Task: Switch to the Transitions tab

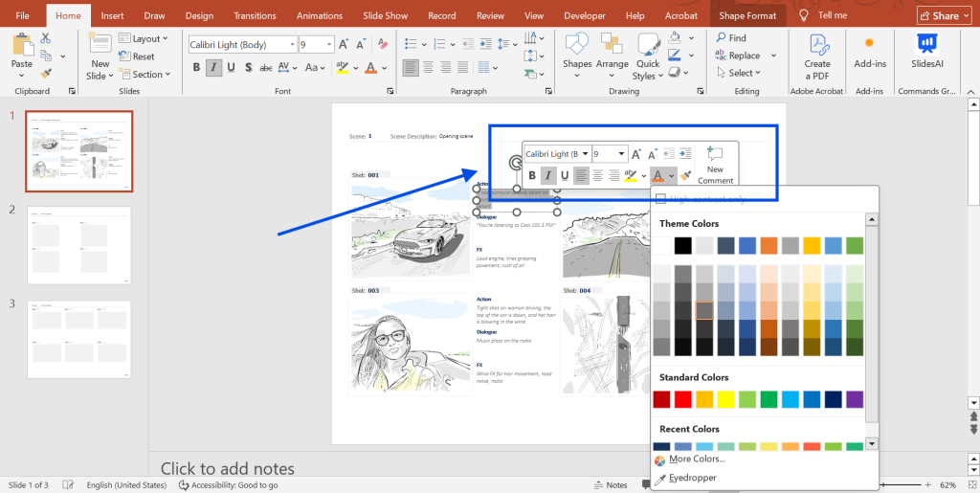Action: (255, 15)
